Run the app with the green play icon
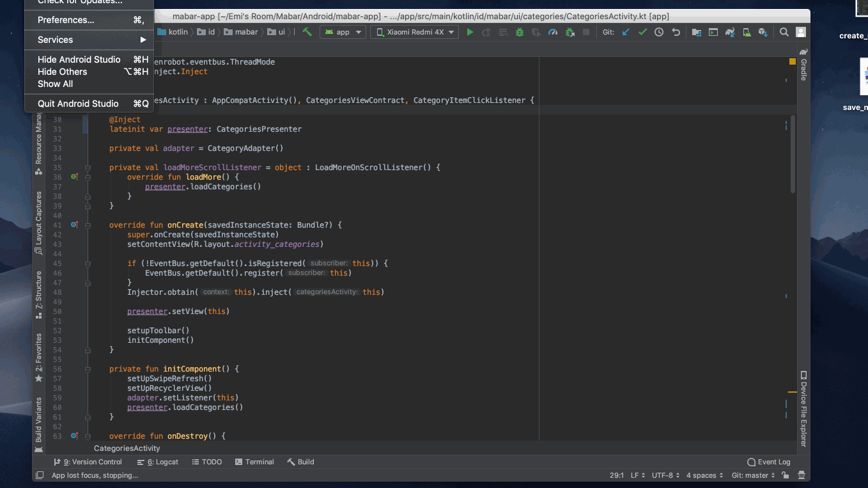 click(470, 32)
